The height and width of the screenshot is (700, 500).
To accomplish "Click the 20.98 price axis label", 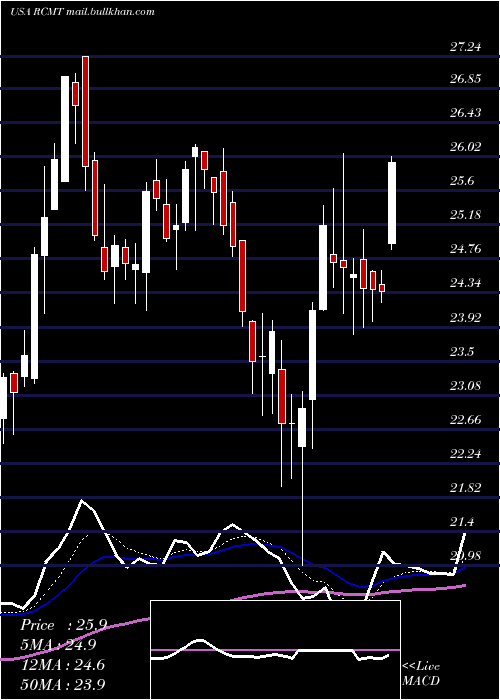I will coord(465,556).
